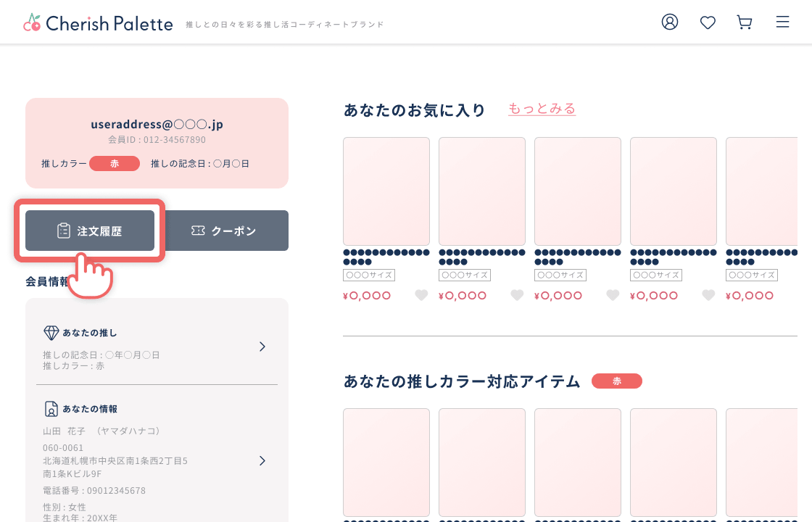
Task: Open third favorite product thumbnail
Action: pos(578,191)
